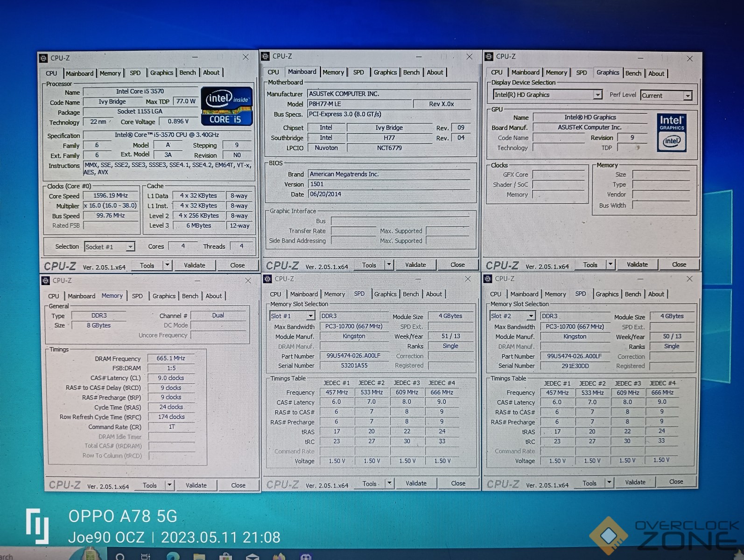Screen dimensions: 744x560
Task: Open File Explorer from the taskbar
Action: [x=199, y=556]
